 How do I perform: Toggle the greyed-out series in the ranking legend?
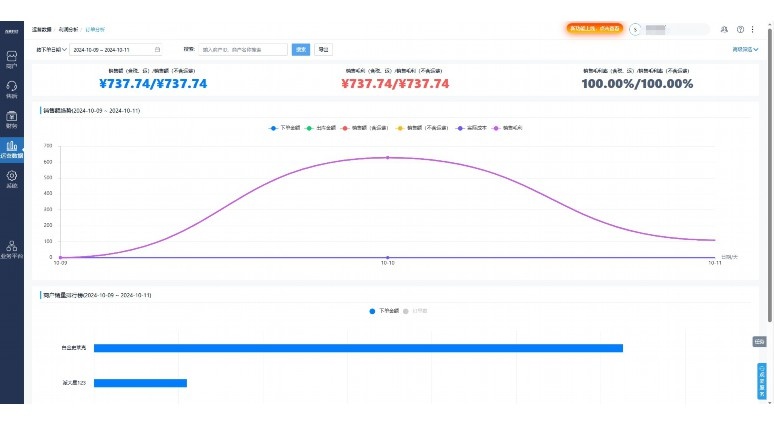(415, 311)
